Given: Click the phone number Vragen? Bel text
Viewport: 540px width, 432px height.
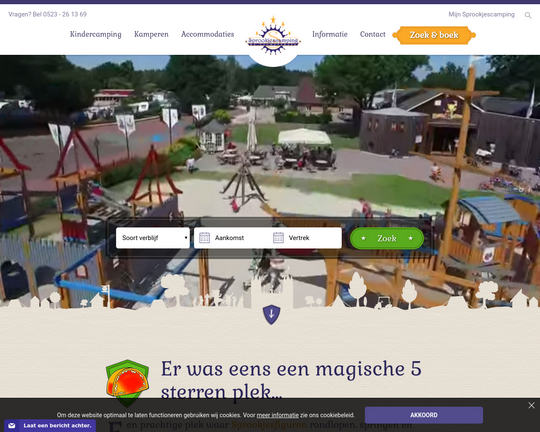Looking at the screenshot, I should 48,14.
